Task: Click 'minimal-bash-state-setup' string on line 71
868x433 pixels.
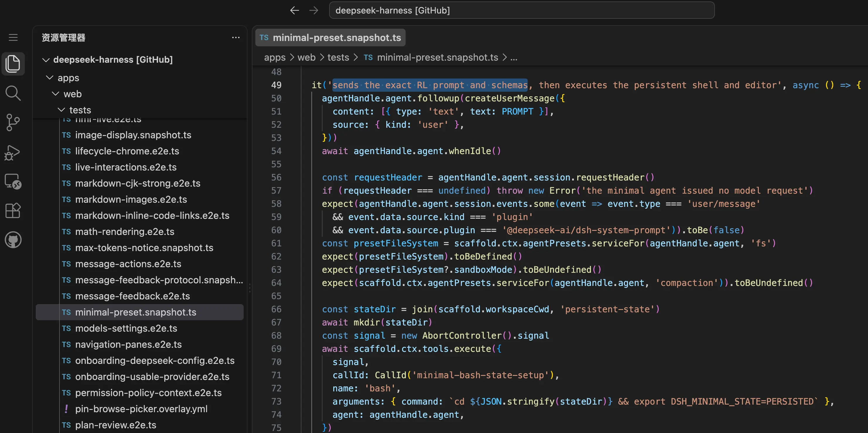Action: pyautogui.click(x=481, y=375)
